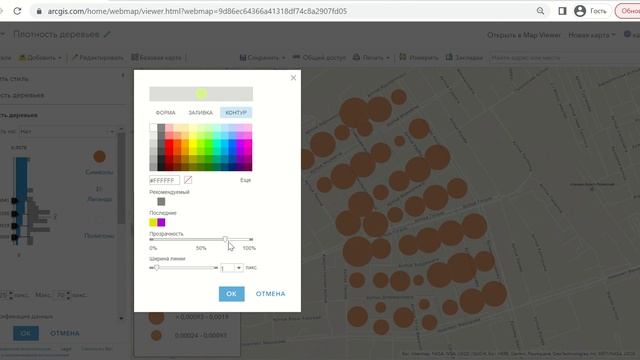Toggle the browser side panel icon
The width and height of the screenshot is (640, 360).
click(562, 11)
